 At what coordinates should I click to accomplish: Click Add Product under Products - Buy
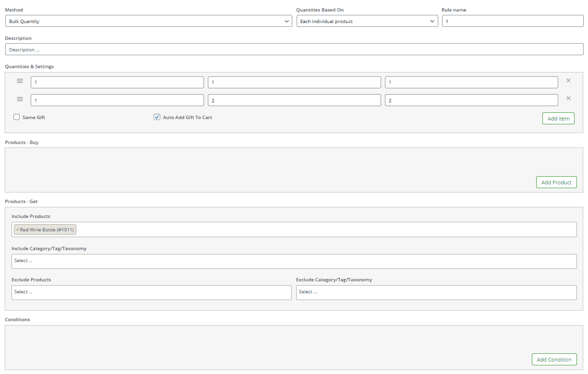556,182
